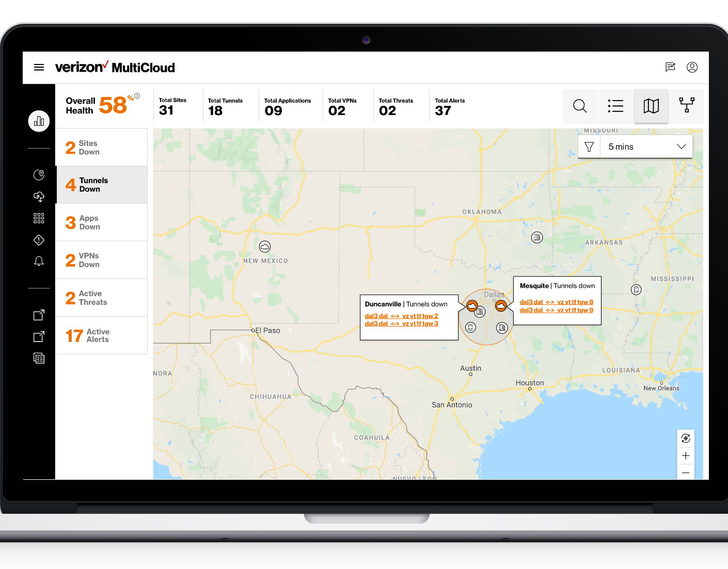Open the notes/feedback icon in header
Screen dimensions: 728x569
[x=670, y=67]
